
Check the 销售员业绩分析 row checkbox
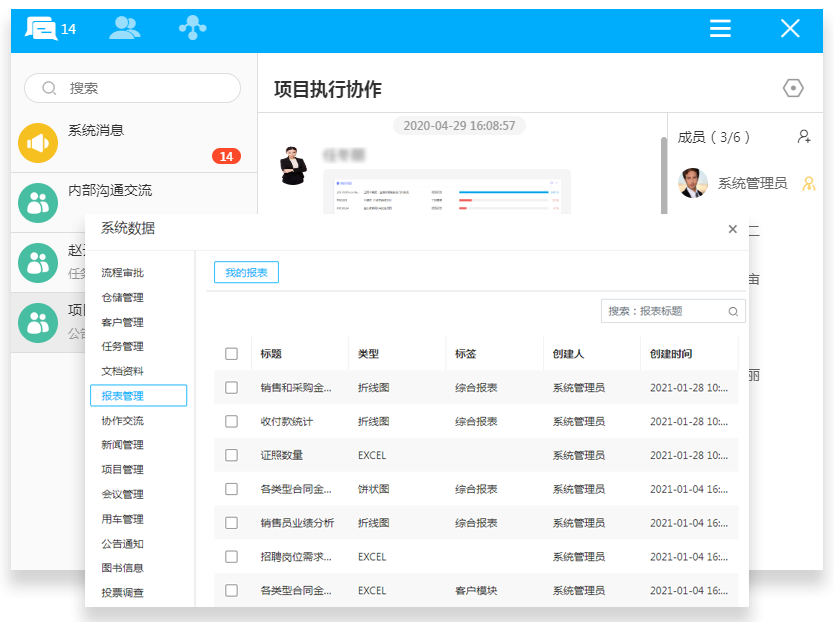click(x=231, y=523)
